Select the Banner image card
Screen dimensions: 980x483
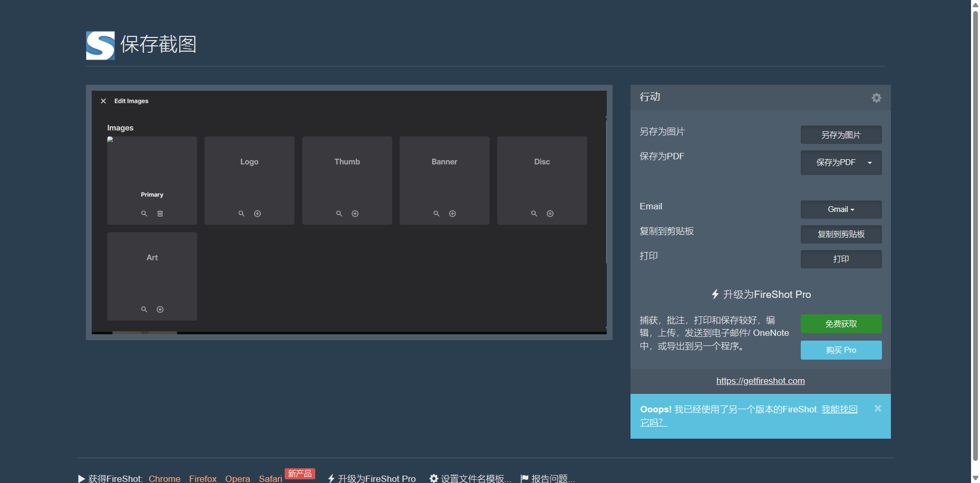pos(444,180)
